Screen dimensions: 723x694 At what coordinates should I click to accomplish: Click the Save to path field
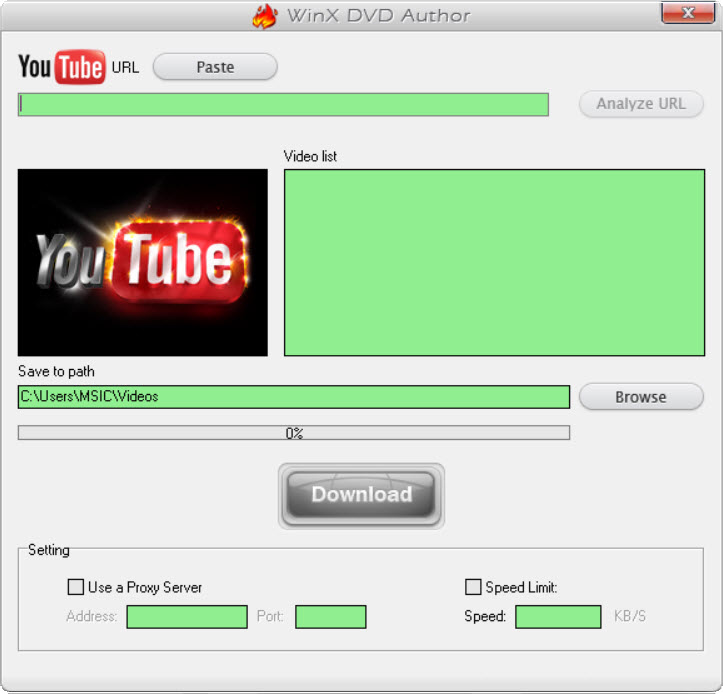[294, 397]
